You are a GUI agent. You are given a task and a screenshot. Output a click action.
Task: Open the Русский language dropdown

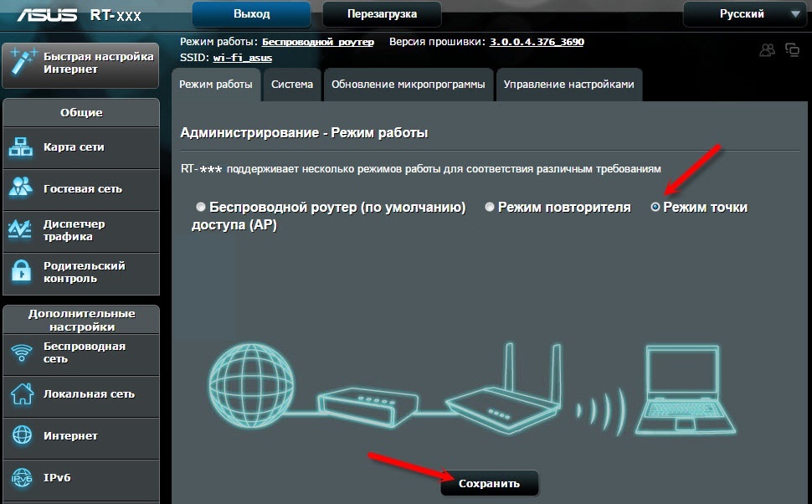[744, 14]
